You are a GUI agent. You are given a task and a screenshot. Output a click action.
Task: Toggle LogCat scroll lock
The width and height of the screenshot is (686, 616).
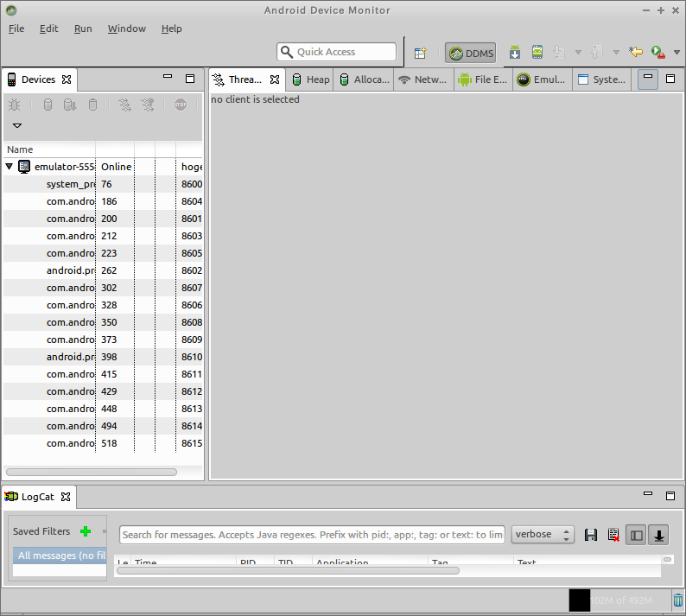(659, 535)
